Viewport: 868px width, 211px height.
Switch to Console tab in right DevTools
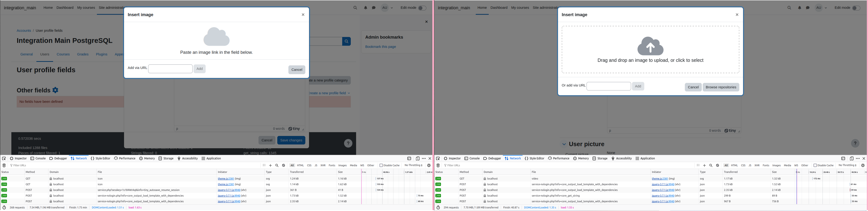(472, 159)
